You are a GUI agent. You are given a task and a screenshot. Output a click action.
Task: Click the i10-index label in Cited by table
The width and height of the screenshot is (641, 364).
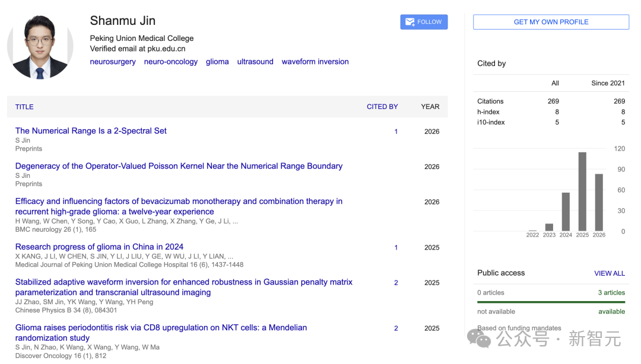[491, 122]
